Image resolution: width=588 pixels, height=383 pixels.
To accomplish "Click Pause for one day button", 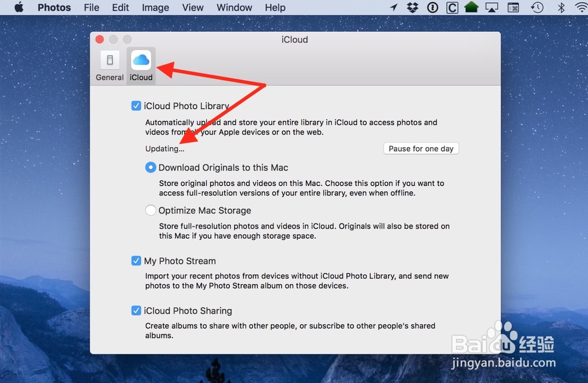I will 421,148.
